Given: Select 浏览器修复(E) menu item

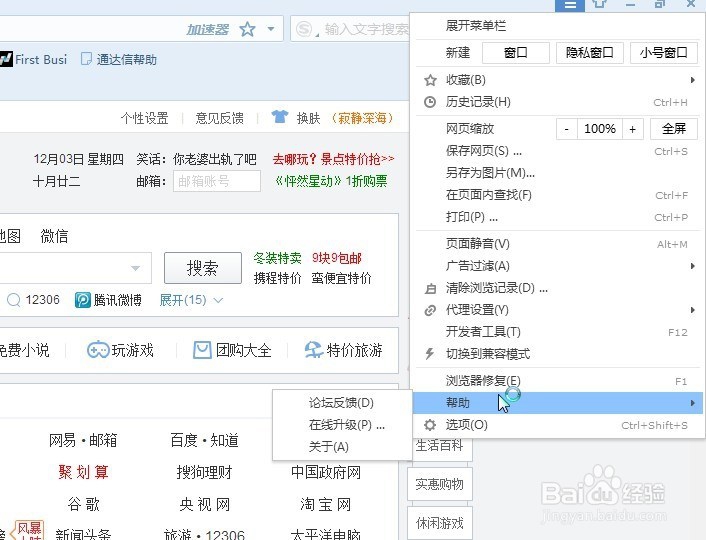Looking at the screenshot, I should pos(558,381).
